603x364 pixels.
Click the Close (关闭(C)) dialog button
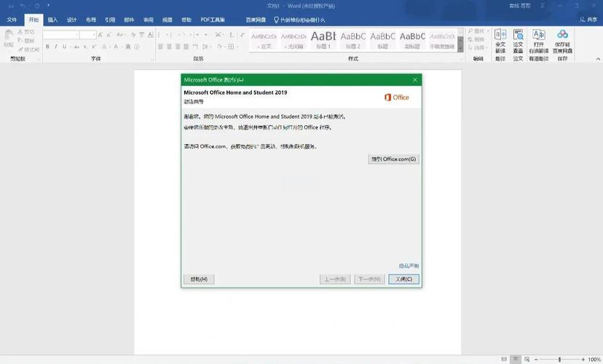pos(403,279)
